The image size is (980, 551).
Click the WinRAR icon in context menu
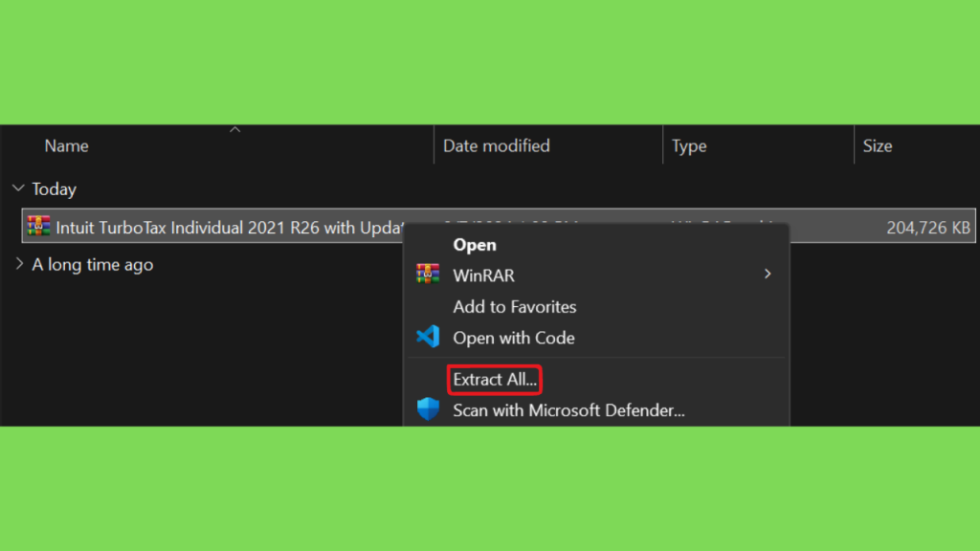pyautogui.click(x=428, y=275)
